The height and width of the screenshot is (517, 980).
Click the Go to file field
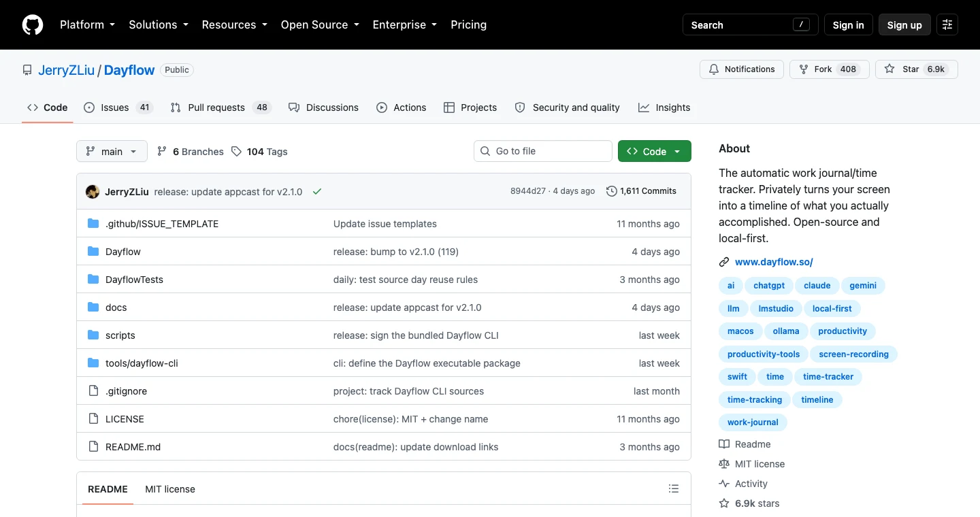pos(543,151)
